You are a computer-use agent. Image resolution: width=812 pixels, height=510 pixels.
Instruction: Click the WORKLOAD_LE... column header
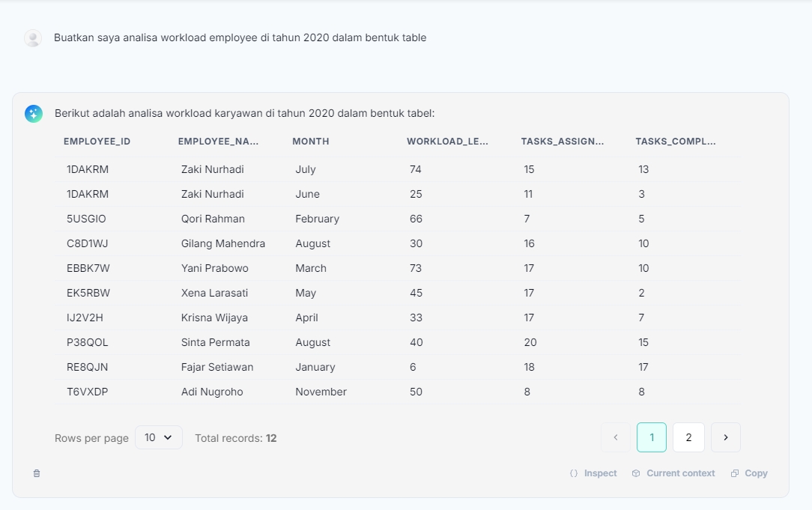tap(447, 142)
